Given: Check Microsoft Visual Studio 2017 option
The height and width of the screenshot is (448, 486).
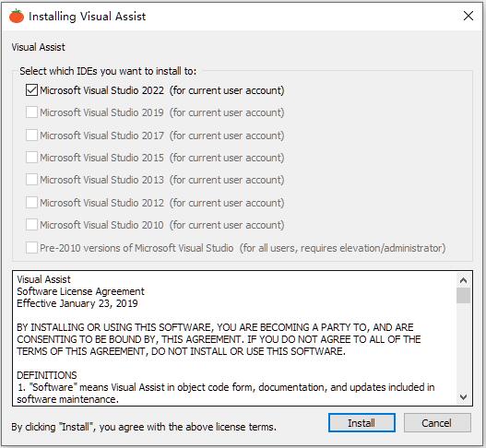Looking at the screenshot, I should click(31, 136).
